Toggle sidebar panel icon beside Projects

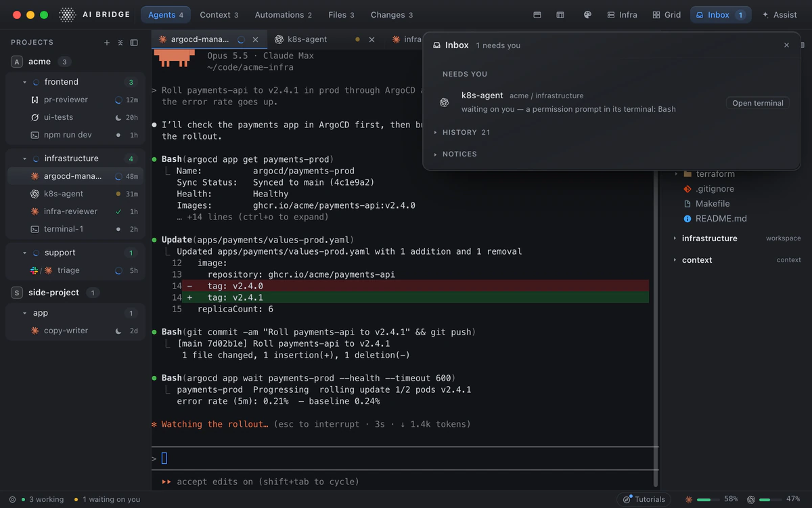(134, 43)
